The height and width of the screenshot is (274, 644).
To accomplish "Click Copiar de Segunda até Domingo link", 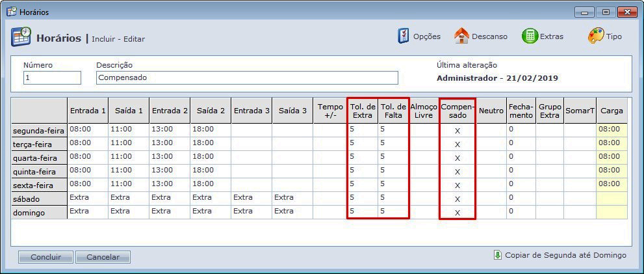I will click(565, 255).
